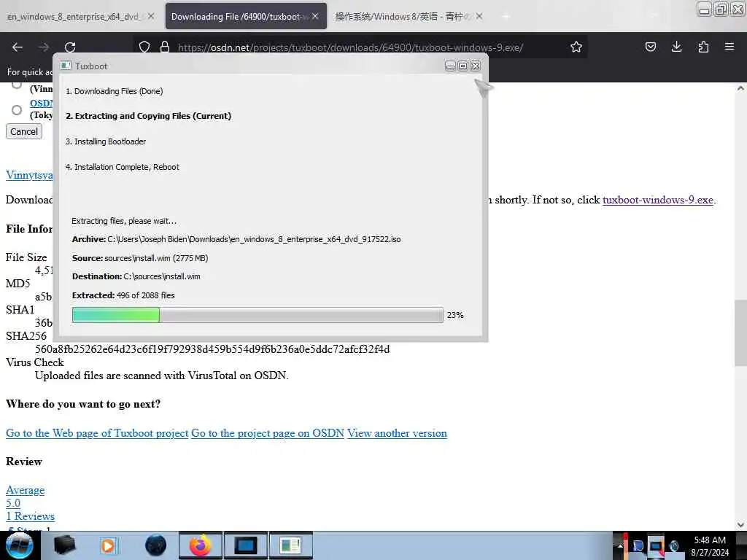Screen dimensions: 747x560
Task: Click the 'Review' heading on the page
Action: 24,462
